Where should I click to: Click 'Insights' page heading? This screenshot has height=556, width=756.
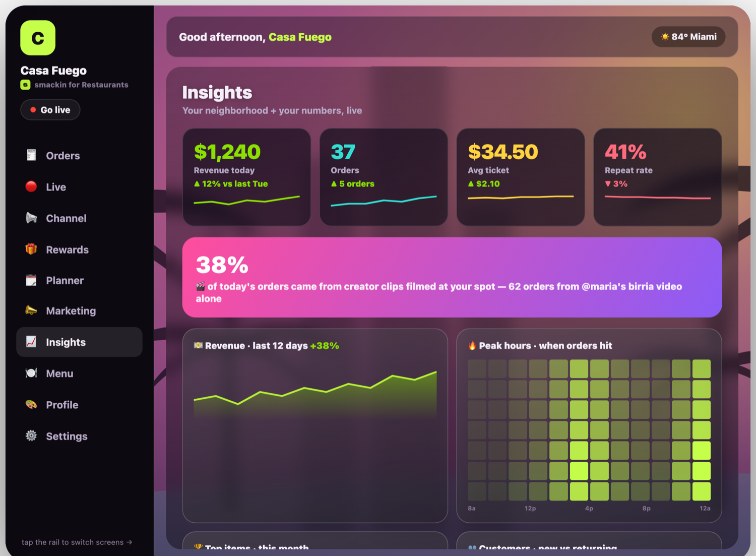point(217,92)
